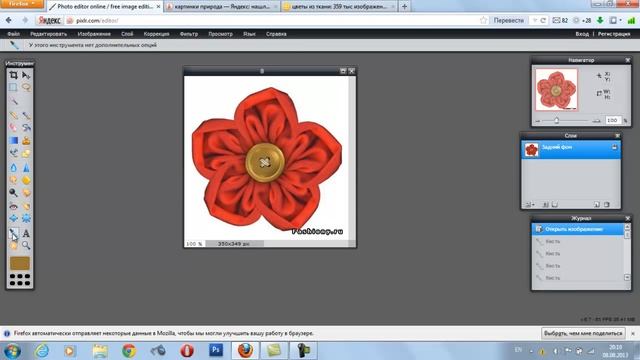The width and height of the screenshot is (640, 360).
Task: Open the Коррекция menu
Action: (x=156, y=34)
